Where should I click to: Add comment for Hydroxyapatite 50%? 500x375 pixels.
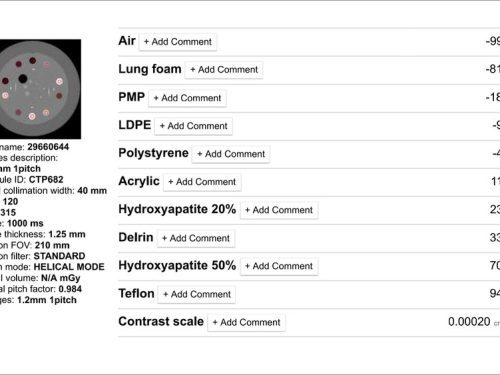click(279, 266)
